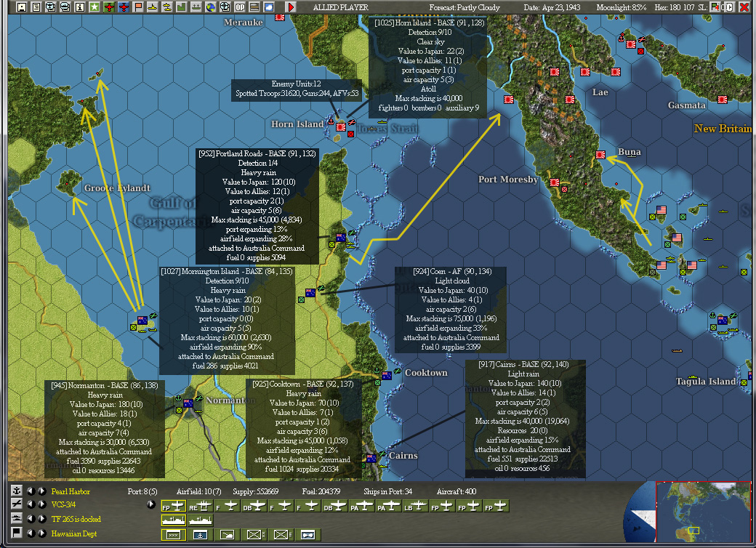Select the ship task-force row icon
Viewport: 756px width, 548px height.
pyautogui.click(x=17, y=519)
